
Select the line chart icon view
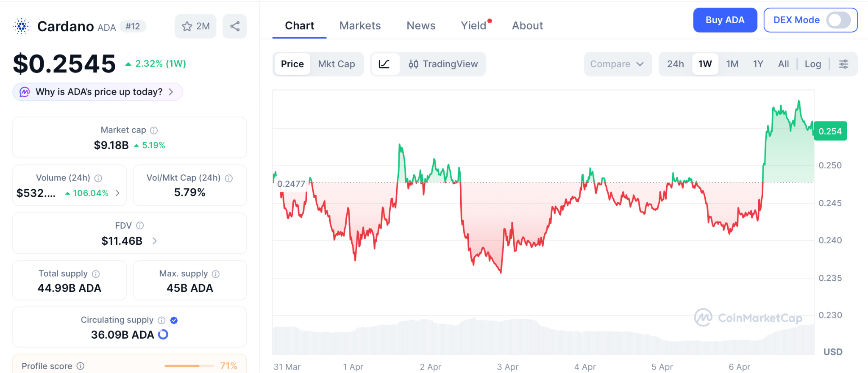(384, 64)
